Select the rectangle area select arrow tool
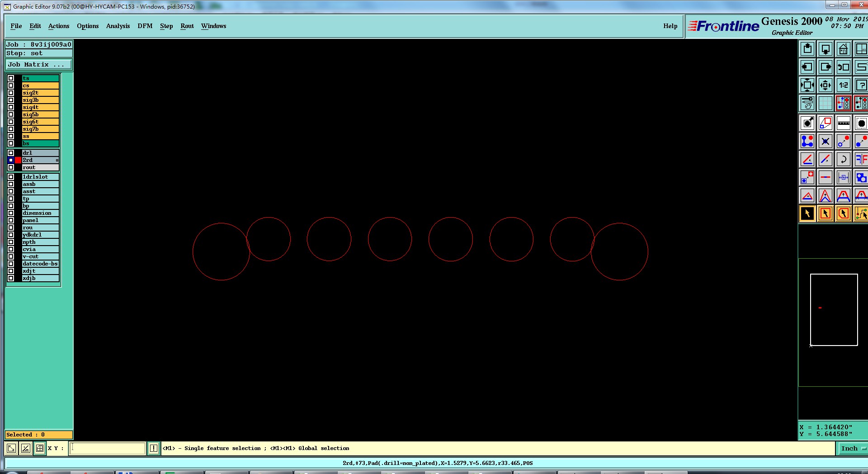Viewport: 868px width, 474px height. coord(826,213)
